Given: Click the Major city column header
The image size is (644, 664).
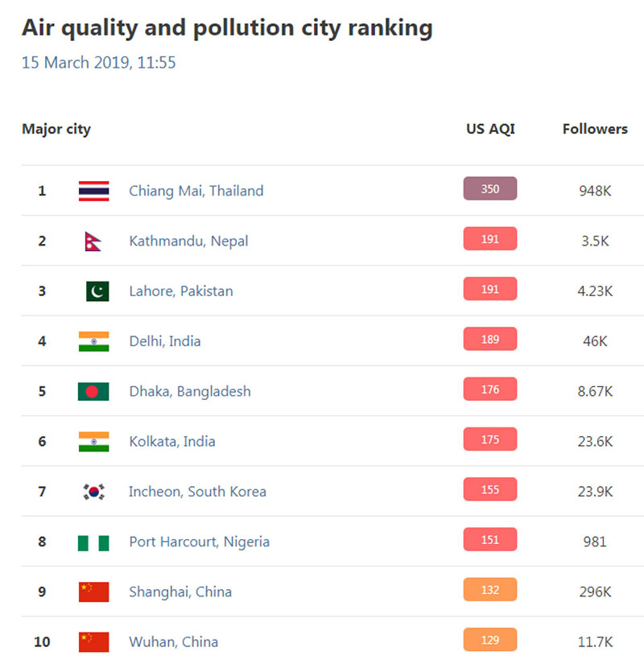Looking at the screenshot, I should [x=56, y=129].
